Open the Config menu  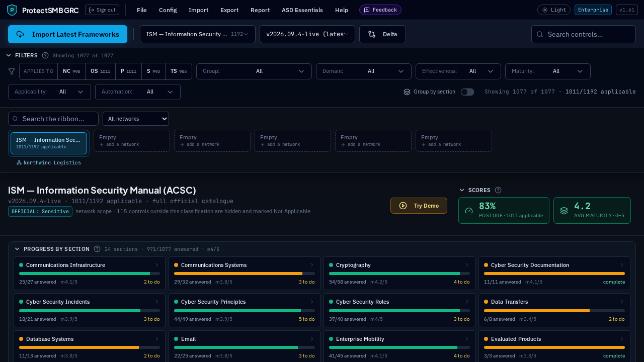168,10
